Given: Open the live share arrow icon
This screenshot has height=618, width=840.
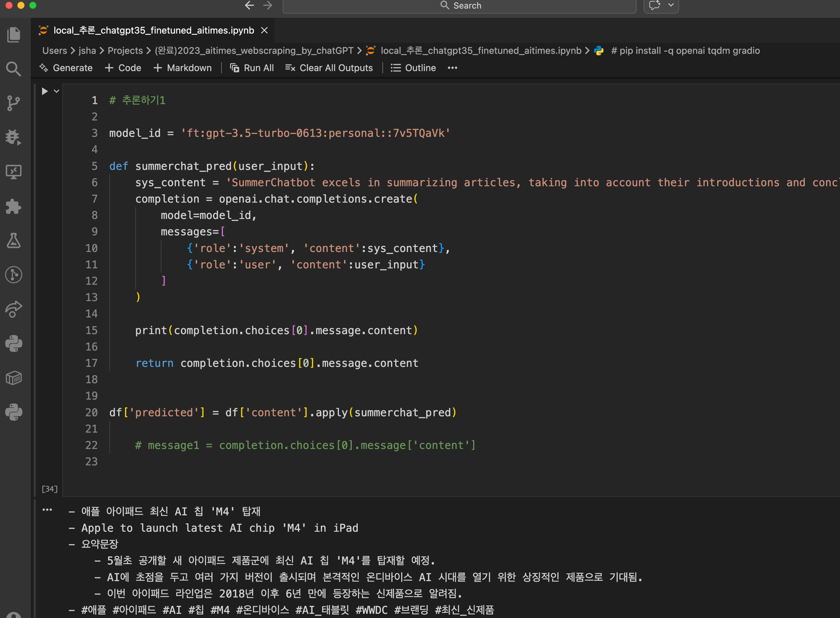Looking at the screenshot, I should click(x=14, y=309).
